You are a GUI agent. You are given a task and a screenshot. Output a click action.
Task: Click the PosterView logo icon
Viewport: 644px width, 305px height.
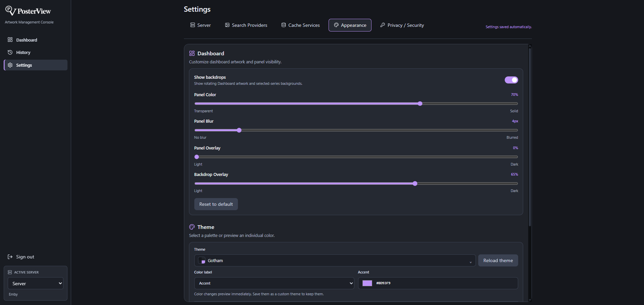10,10
